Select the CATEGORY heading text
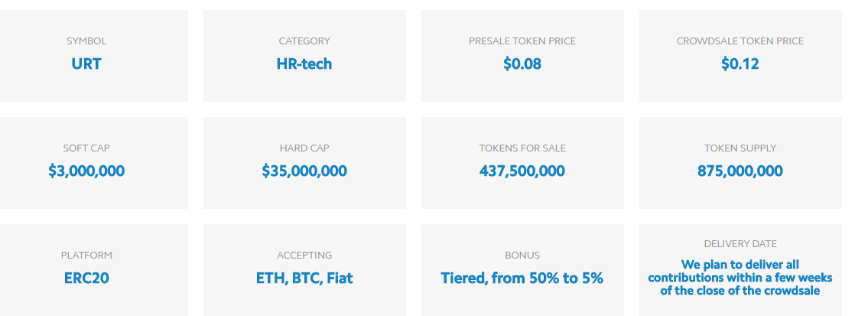 tap(304, 41)
